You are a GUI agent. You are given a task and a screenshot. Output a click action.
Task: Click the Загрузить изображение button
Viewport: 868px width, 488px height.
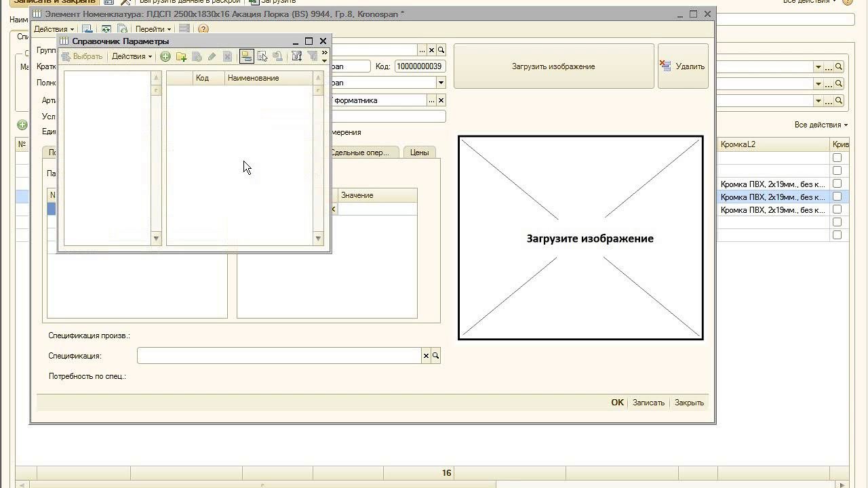coord(553,66)
